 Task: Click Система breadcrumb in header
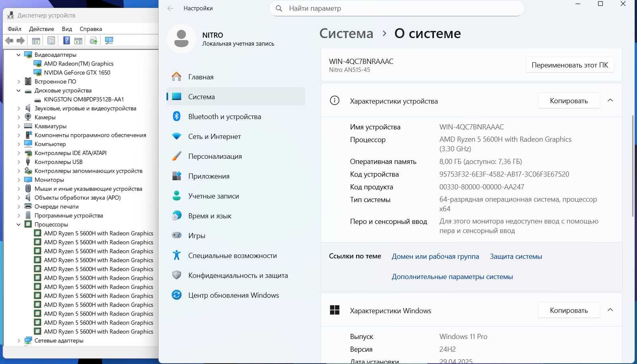click(346, 33)
